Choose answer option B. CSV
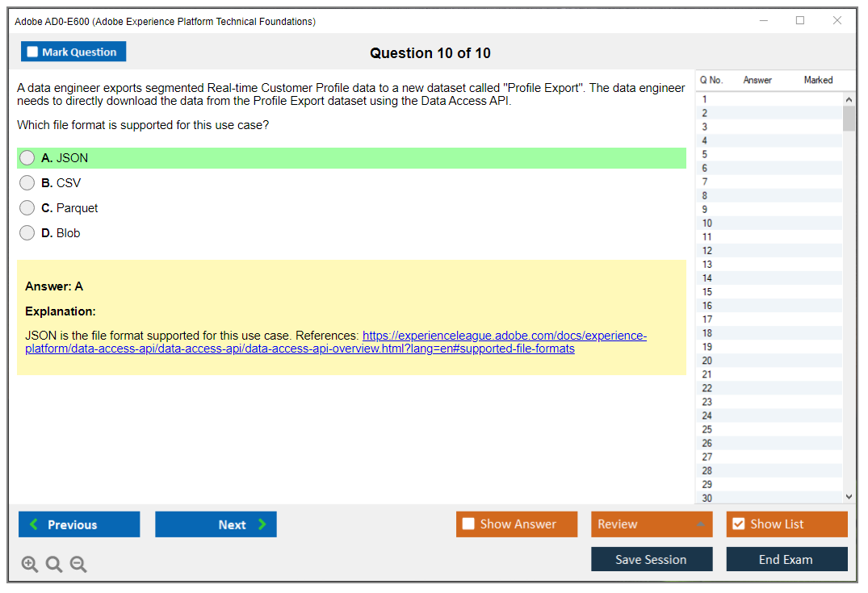868x593 pixels. click(27, 183)
